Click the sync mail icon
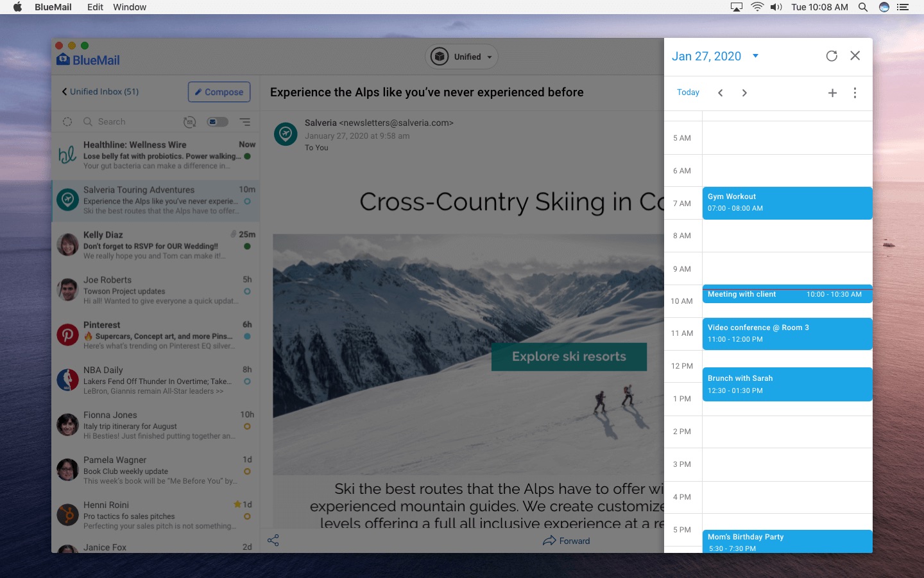Image resolution: width=924 pixels, height=578 pixels. 189,121
